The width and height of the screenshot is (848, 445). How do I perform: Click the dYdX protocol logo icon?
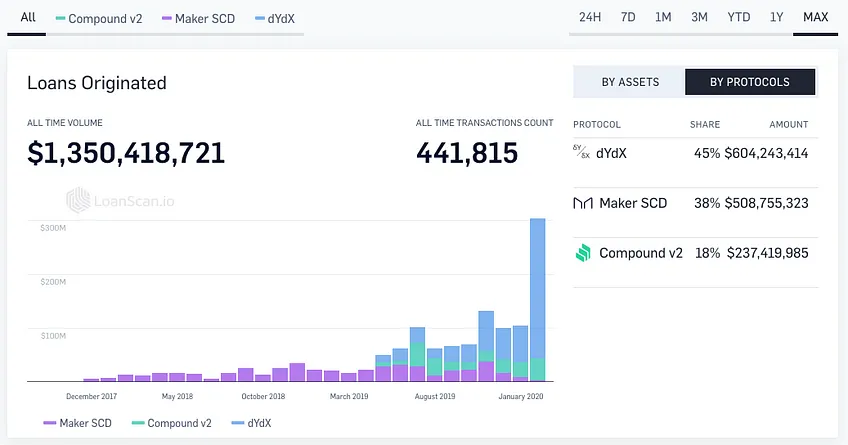click(x=581, y=152)
